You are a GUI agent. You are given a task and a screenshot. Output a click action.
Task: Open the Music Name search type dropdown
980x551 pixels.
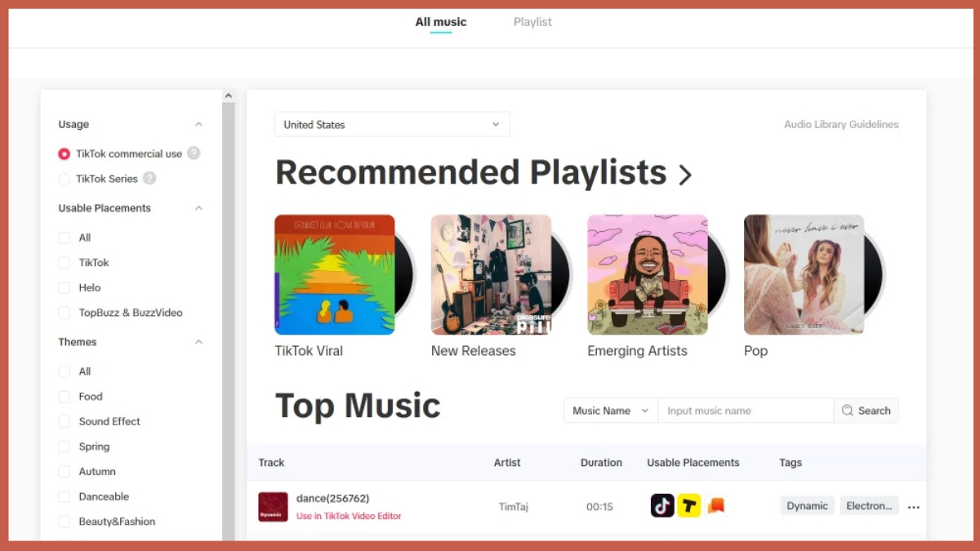click(610, 411)
